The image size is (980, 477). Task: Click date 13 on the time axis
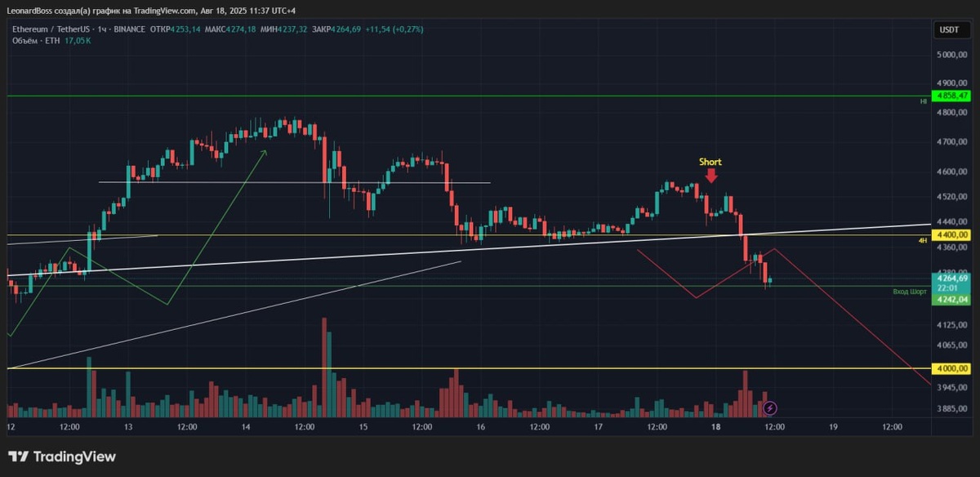tap(128, 426)
